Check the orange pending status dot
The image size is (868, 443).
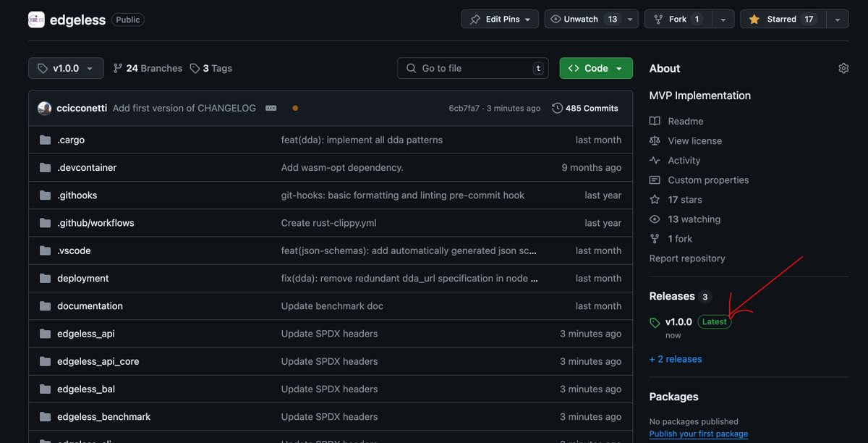pos(295,108)
